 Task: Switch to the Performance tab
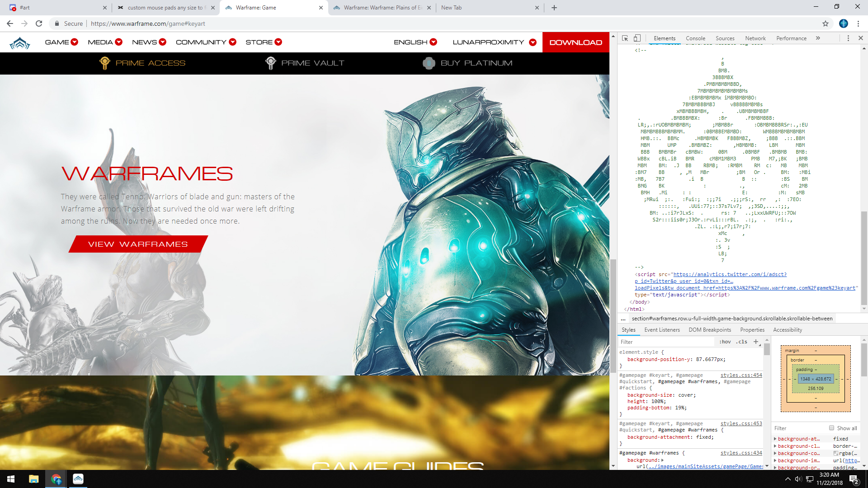(x=791, y=38)
